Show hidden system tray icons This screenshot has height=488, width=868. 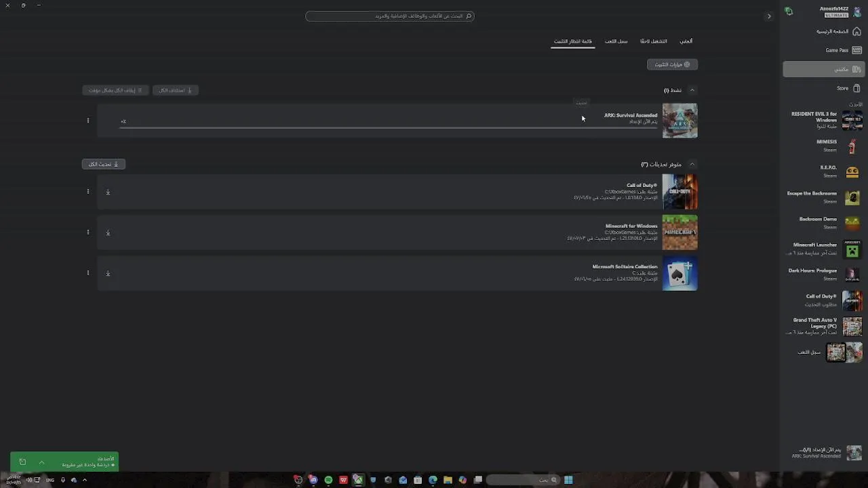pyautogui.click(x=84, y=480)
